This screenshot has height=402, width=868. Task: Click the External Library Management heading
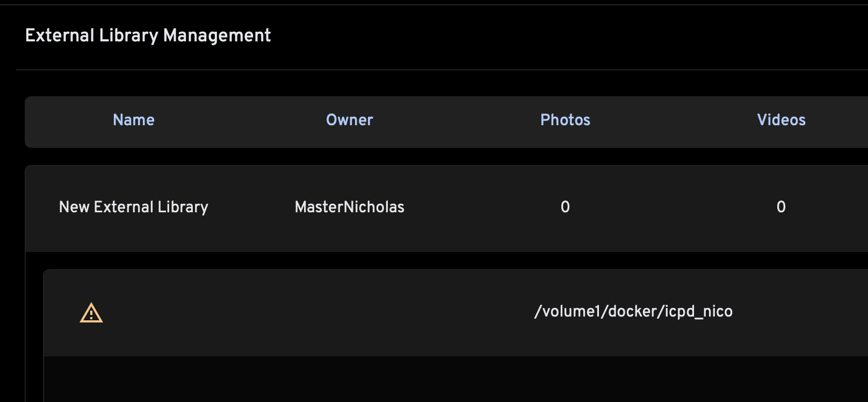click(x=148, y=35)
